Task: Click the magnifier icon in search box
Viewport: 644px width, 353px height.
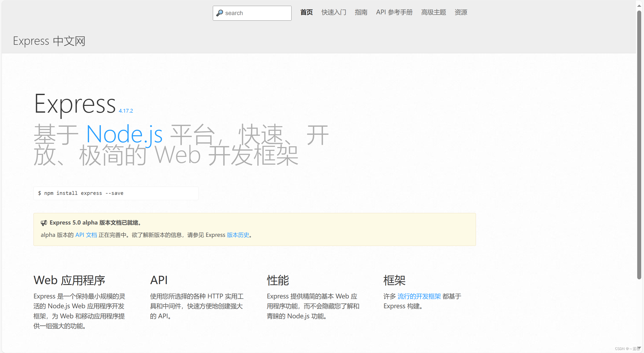Action: point(220,13)
